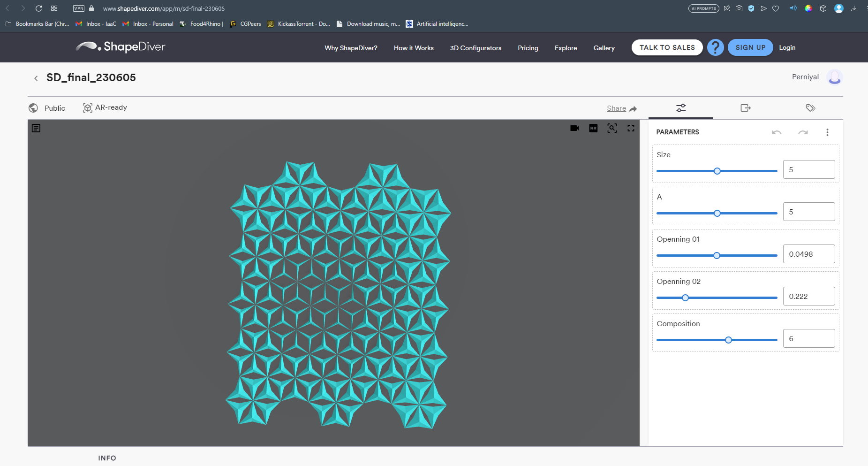
Task: Click the SIGN UP button
Action: (750, 47)
